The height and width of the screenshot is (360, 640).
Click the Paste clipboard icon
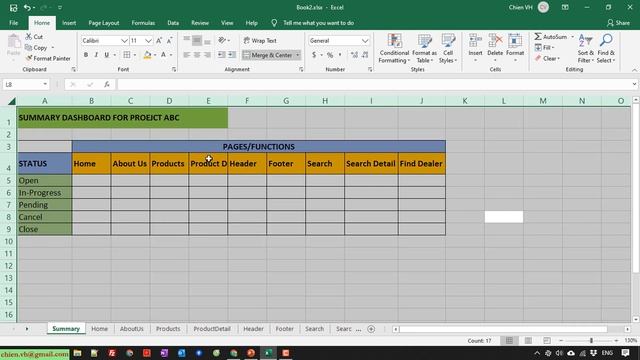pos(13,42)
